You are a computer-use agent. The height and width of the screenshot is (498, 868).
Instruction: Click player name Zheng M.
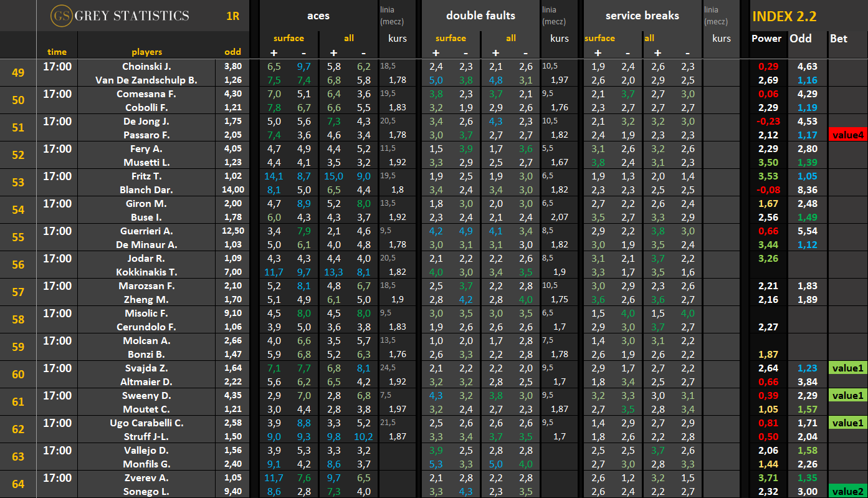(x=146, y=299)
